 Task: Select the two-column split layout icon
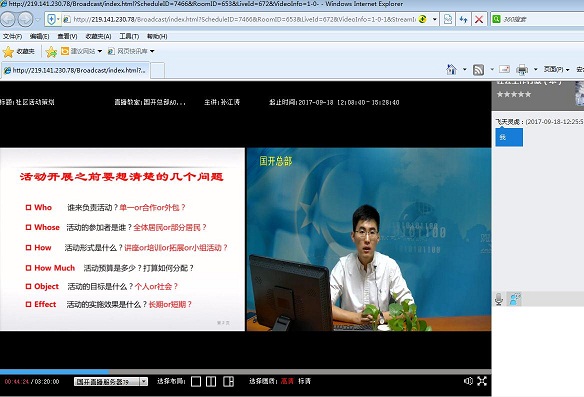[211, 381]
